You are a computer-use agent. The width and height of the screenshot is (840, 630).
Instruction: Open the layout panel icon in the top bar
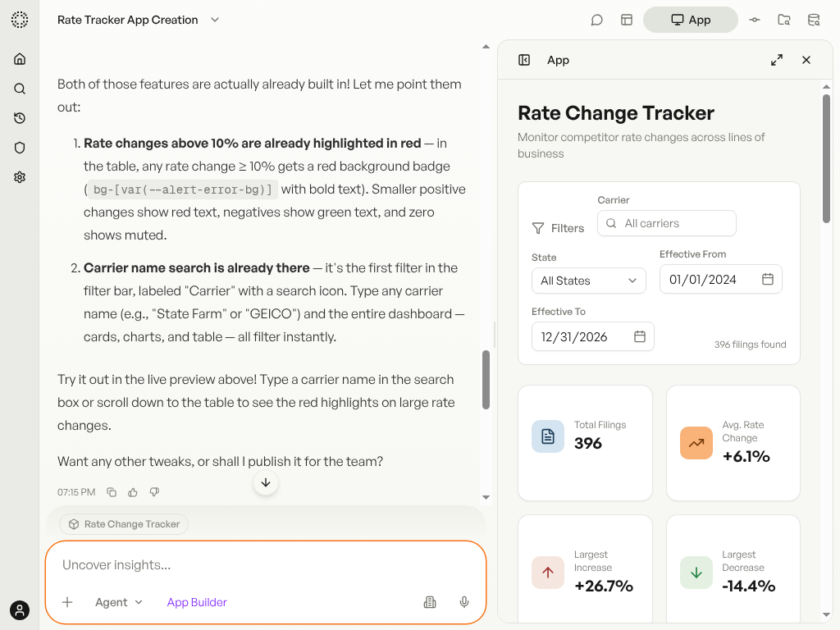click(x=626, y=20)
